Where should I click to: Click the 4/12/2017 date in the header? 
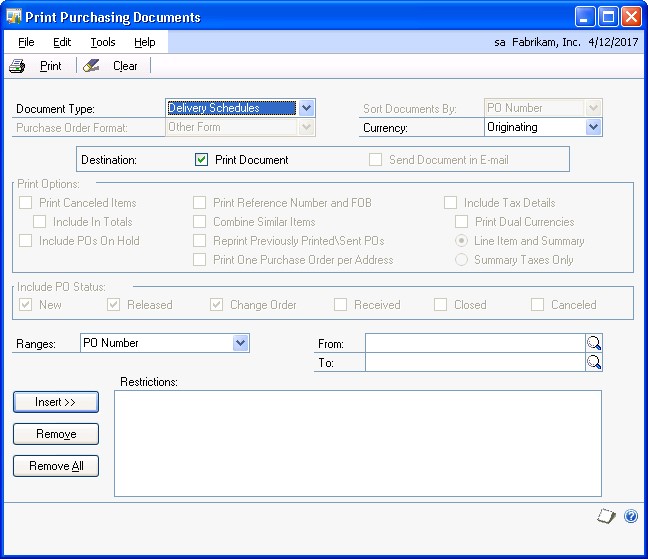[x=613, y=42]
